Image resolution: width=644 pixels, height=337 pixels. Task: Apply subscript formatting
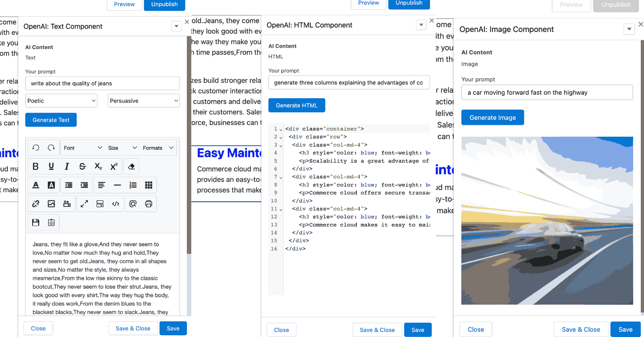(98, 166)
